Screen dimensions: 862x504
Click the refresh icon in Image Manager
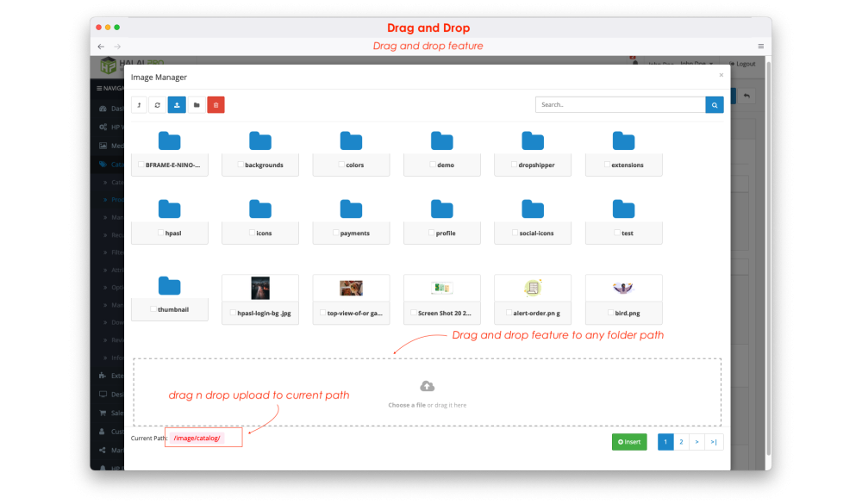[157, 105]
